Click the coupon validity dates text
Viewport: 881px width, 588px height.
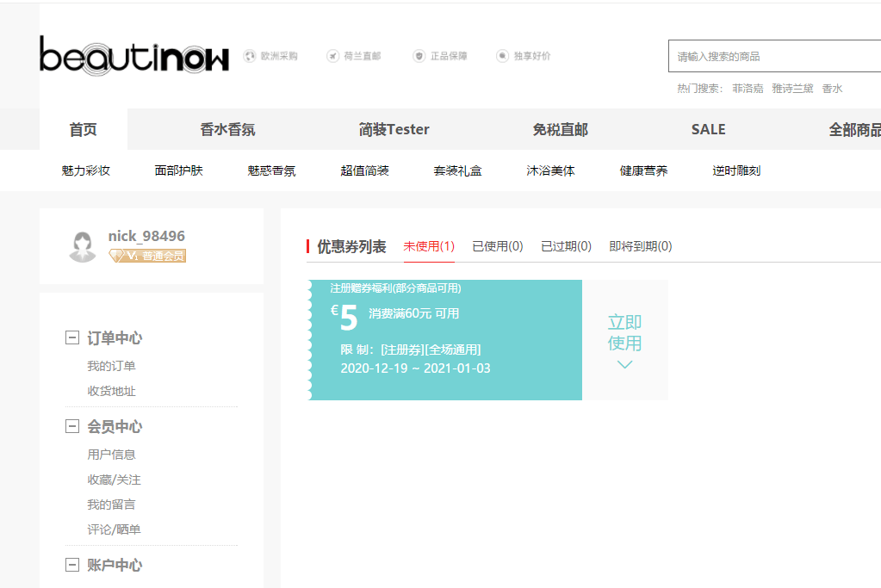tap(415, 368)
